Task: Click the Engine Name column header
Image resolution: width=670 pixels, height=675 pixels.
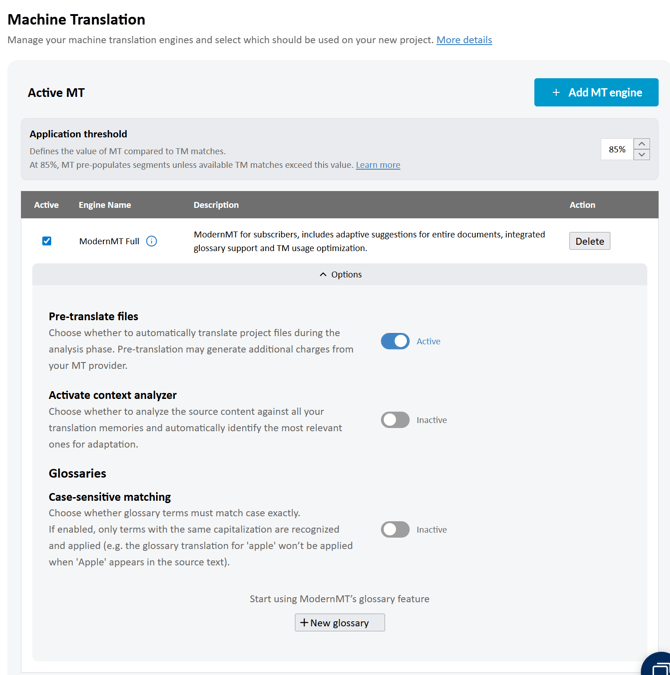Action: (105, 205)
